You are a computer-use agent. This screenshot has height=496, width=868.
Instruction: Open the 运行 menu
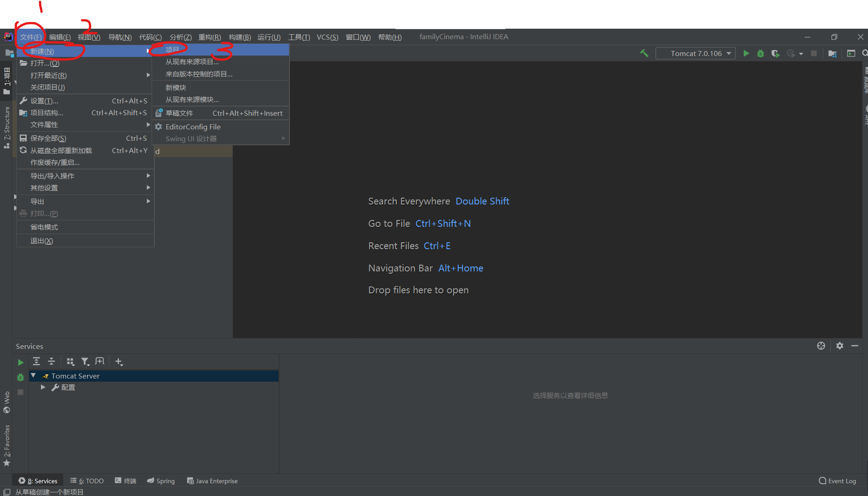(x=269, y=37)
